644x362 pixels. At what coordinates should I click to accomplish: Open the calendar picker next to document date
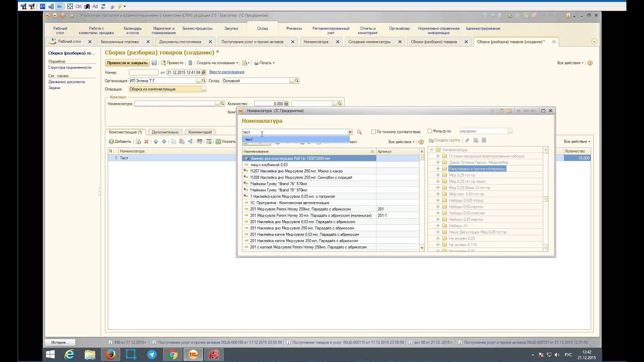coord(204,72)
